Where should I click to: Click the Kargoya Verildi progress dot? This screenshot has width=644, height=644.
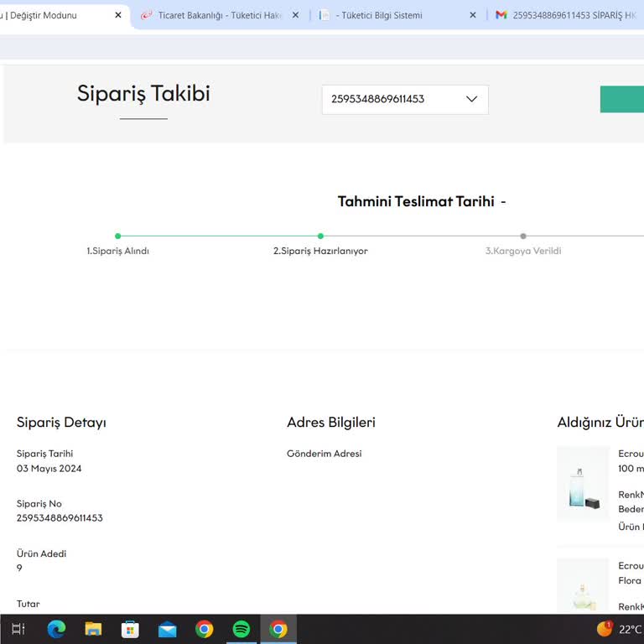point(523,236)
